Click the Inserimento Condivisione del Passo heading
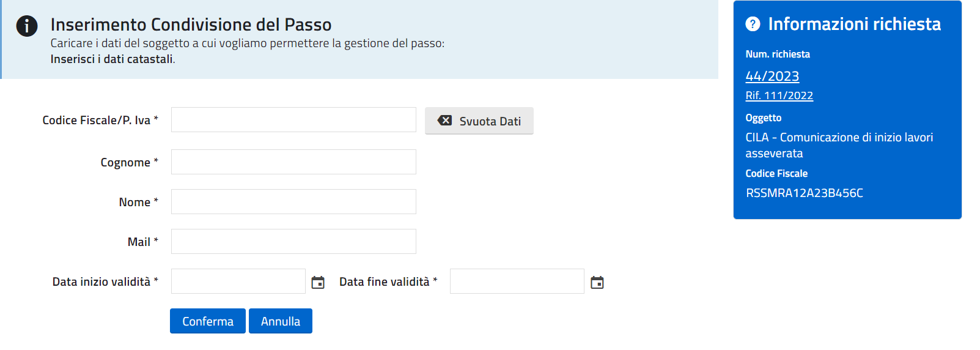The height and width of the screenshot is (350, 980). [191, 24]
